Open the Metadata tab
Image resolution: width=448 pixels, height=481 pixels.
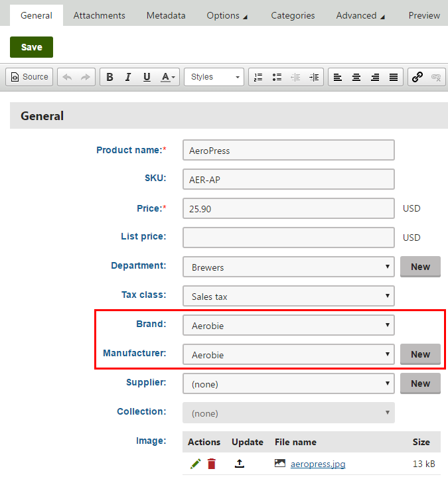[x=166, y=15]
